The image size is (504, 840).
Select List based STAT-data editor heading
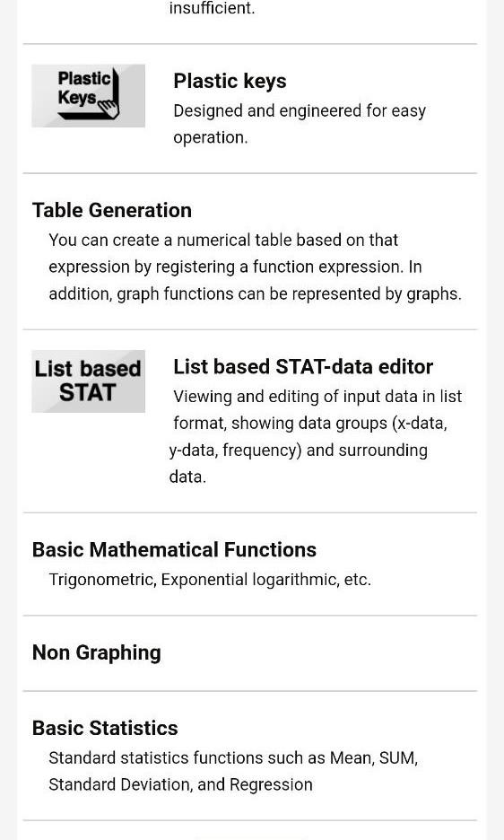(x=303, y=367)
